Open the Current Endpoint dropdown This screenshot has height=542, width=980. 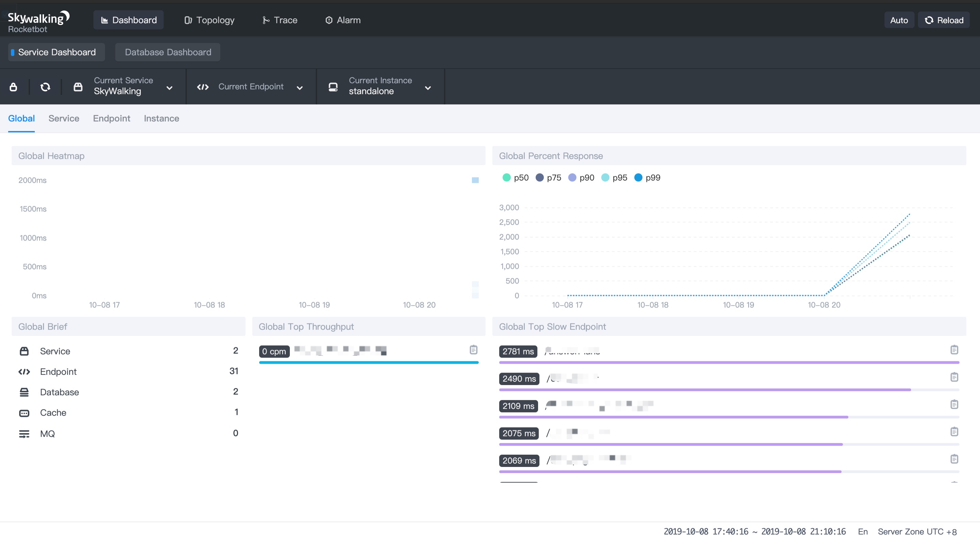251,87
